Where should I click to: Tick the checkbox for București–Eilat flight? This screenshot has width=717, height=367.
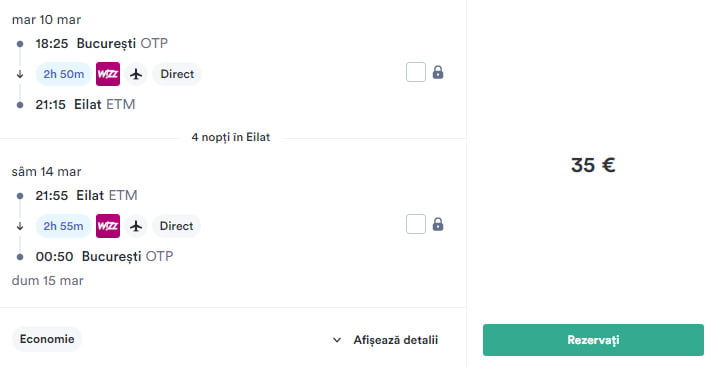416,72
